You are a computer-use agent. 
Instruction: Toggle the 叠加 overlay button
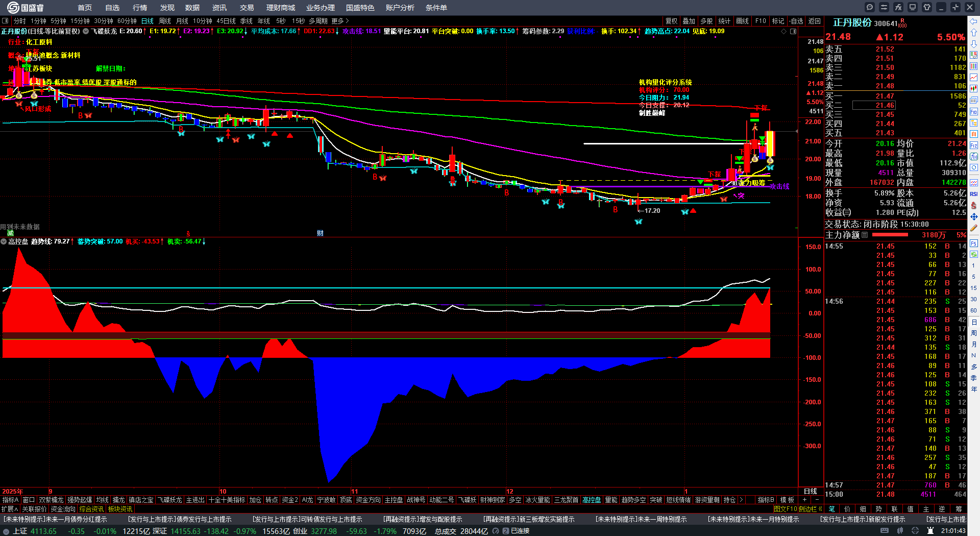coord(689,21)
